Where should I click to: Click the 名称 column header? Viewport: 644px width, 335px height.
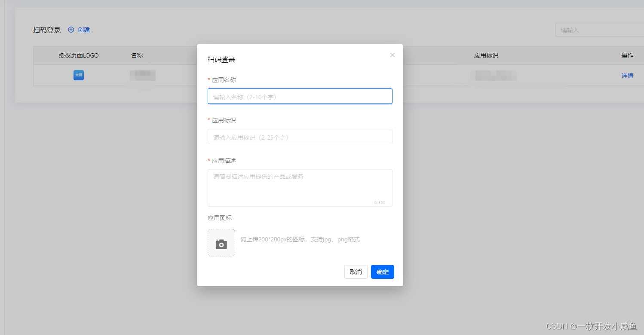137,55
